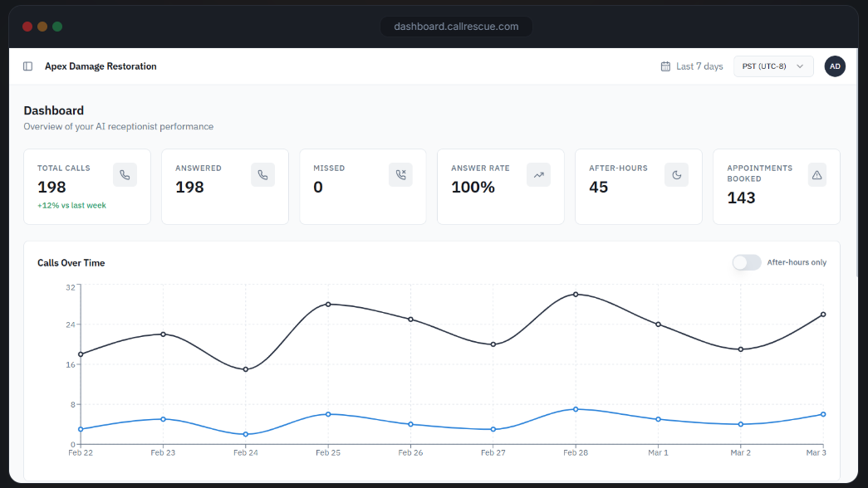Toggle the sidebar panel icon
The width and height of the screenshot is (868, 488).
pyautogui.click(x=28, y=66)
